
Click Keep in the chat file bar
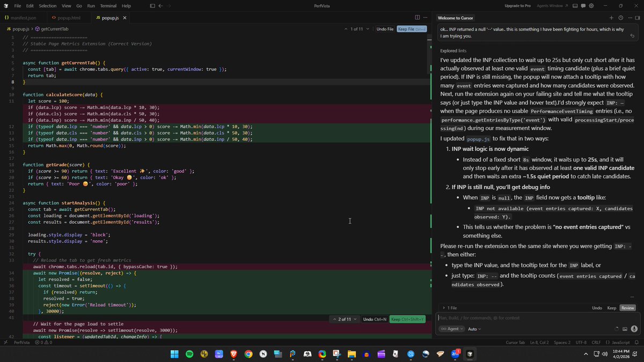(x=612, y=308)
